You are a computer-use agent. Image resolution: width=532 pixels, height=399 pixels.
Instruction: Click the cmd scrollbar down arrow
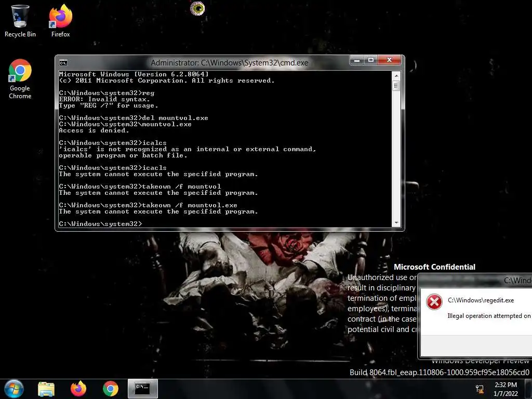396,223
